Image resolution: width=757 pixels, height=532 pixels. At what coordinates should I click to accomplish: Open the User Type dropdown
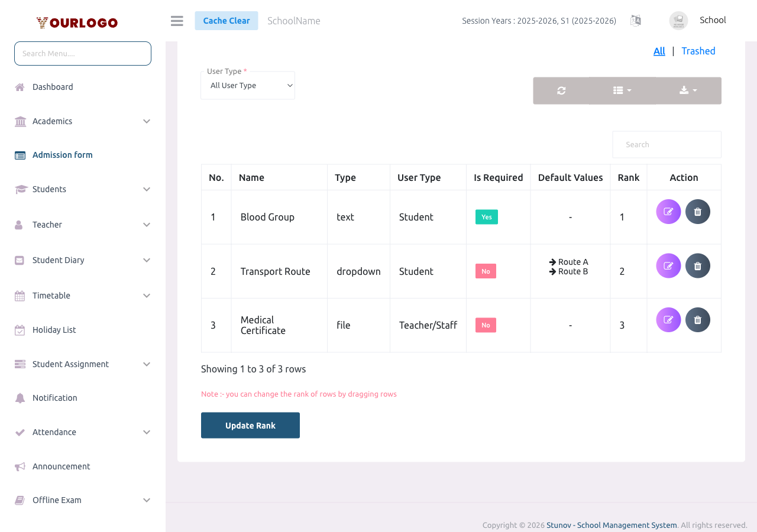point(248,85)
